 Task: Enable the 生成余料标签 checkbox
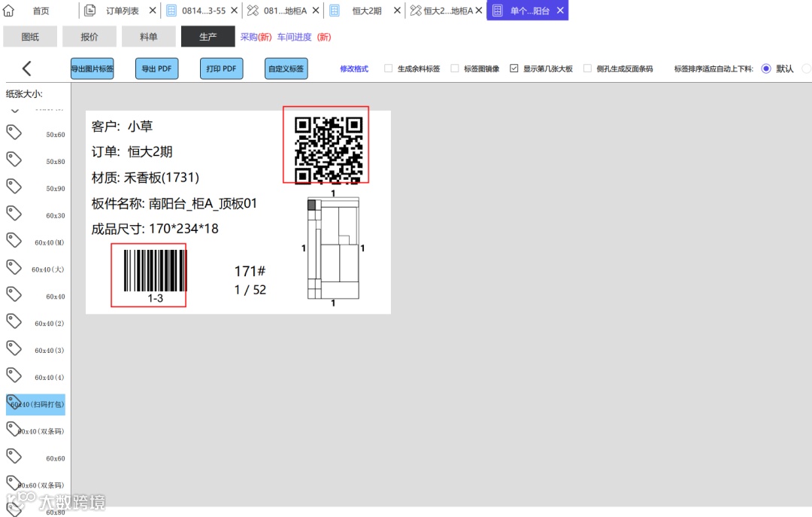click(x=389, y=68)
